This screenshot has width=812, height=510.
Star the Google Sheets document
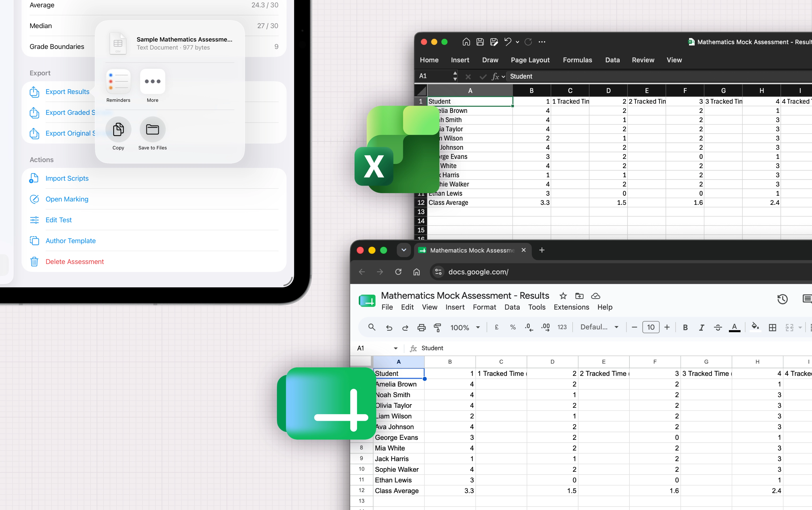tap(563, 296)
